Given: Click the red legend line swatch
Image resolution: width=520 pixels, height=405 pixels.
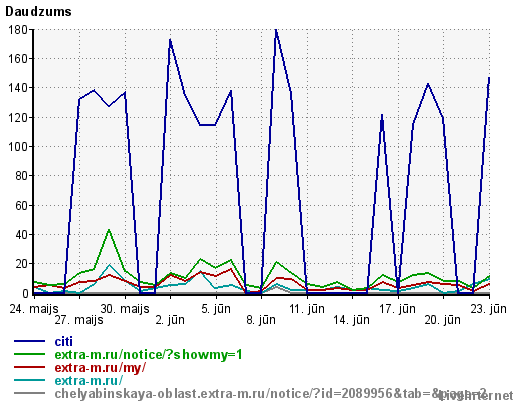Looking at the screenshot, I should coord(29,367).
